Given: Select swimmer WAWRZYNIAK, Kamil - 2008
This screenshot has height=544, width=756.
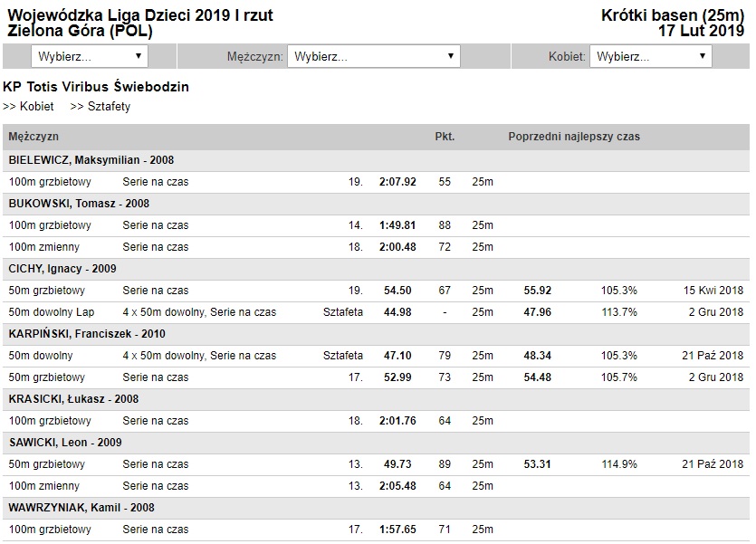Looking at the screenshot, I should coord(81,508).
